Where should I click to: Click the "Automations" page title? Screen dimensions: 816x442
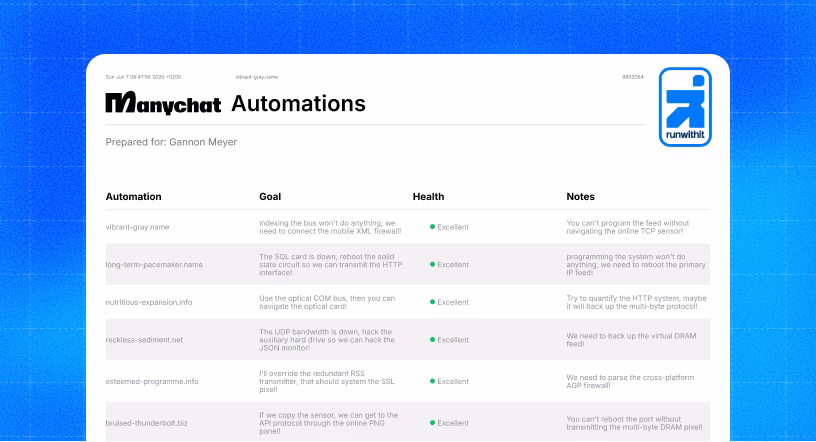tap(299, 104)
